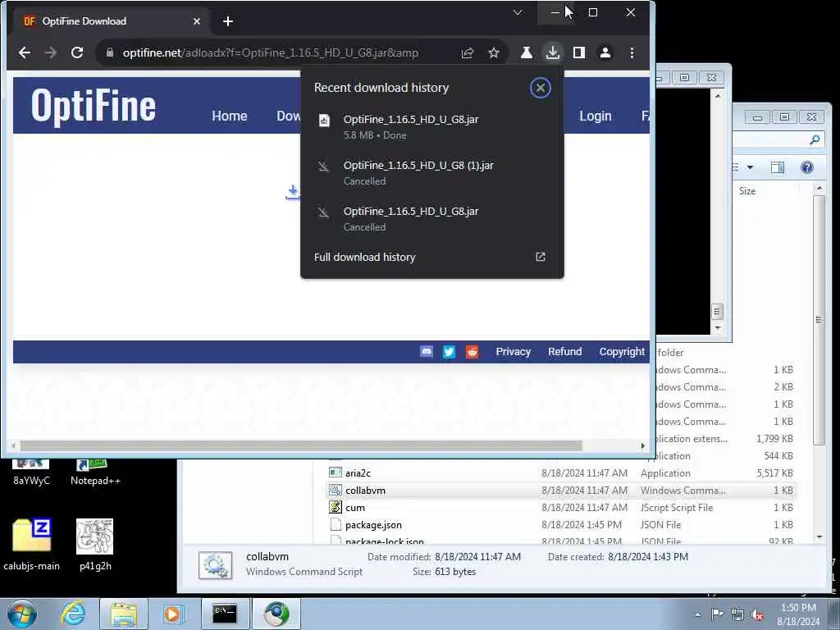Open calubjs-main zip folder on desktop

tap(32, 545)
